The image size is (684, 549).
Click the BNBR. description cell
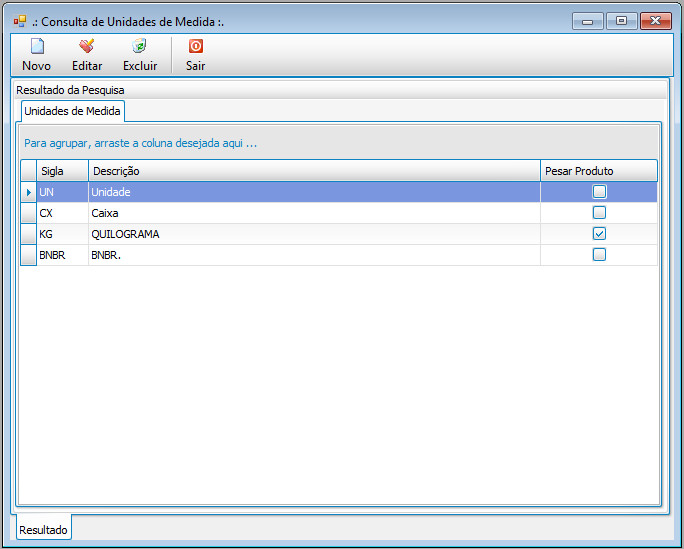click(314, 255)
